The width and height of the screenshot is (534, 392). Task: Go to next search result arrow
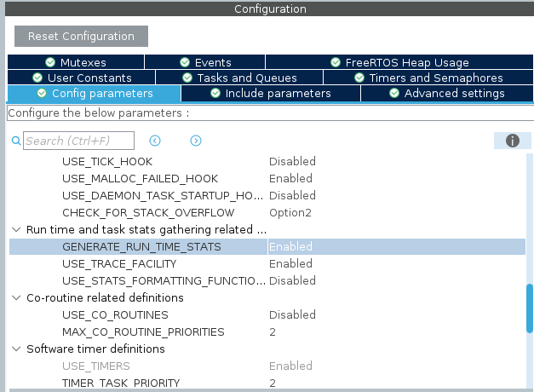tap(196, 141)
